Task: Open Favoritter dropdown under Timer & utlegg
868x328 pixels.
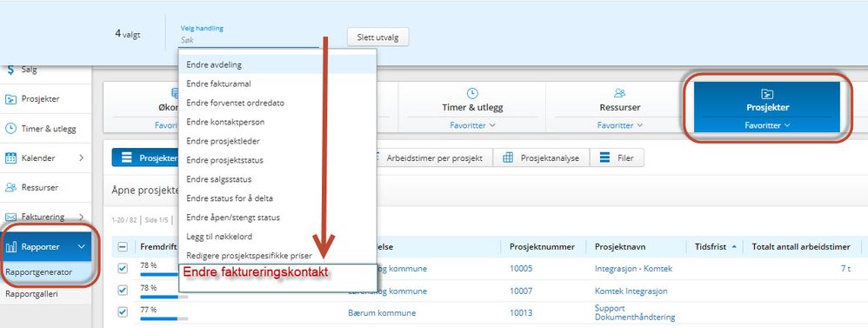Action: (472, 126)
